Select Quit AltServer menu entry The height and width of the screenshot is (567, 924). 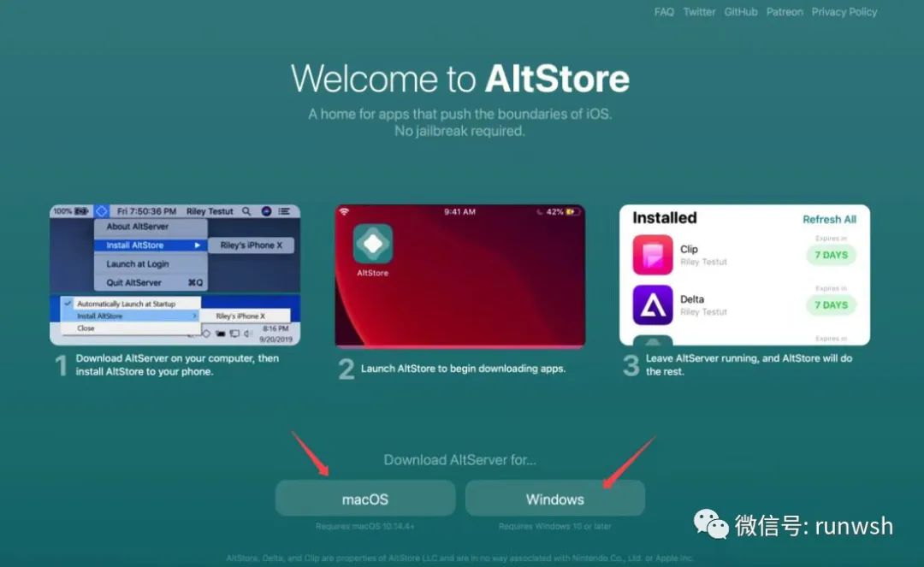click(151, 282)
